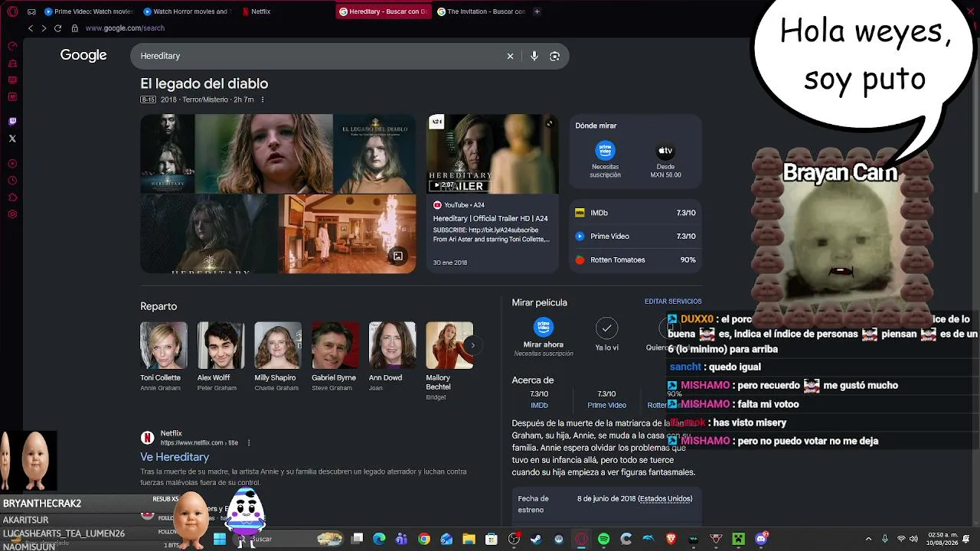This screenshot has width=980, height=551.
Task: Click Prime Video 'Mirar ahora' button
Action: click(544, 337)
